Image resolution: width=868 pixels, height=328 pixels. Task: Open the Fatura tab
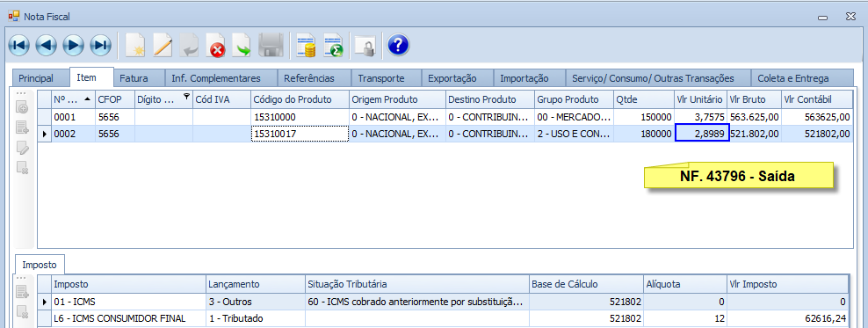(134, 78)
